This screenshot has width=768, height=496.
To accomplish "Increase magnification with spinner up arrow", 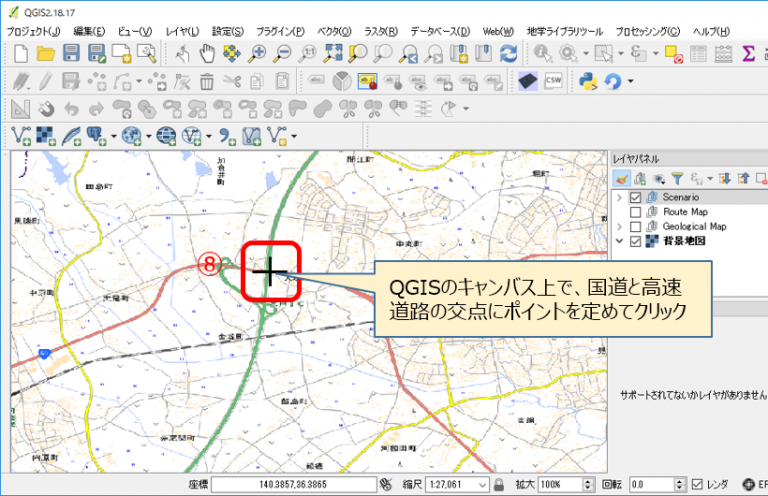I will point(588,481).
